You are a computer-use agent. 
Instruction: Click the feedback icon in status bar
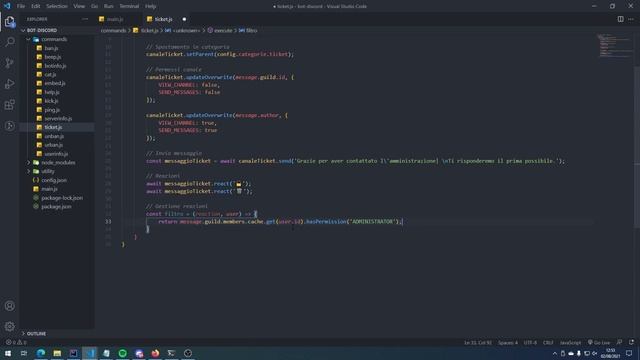620,342
